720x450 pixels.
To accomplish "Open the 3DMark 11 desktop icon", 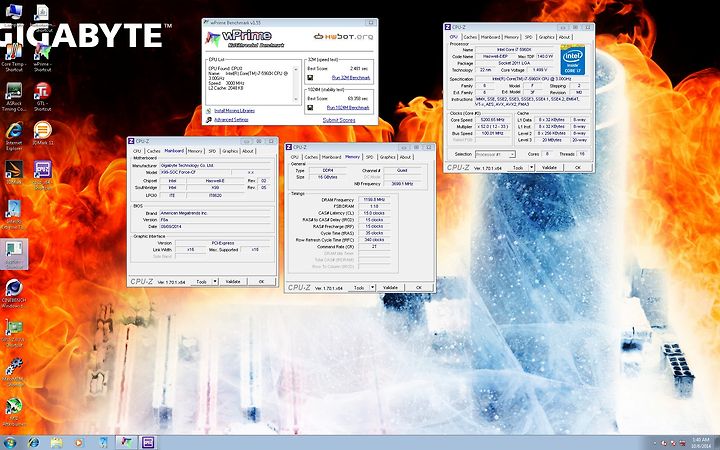I will coord(42,133).
